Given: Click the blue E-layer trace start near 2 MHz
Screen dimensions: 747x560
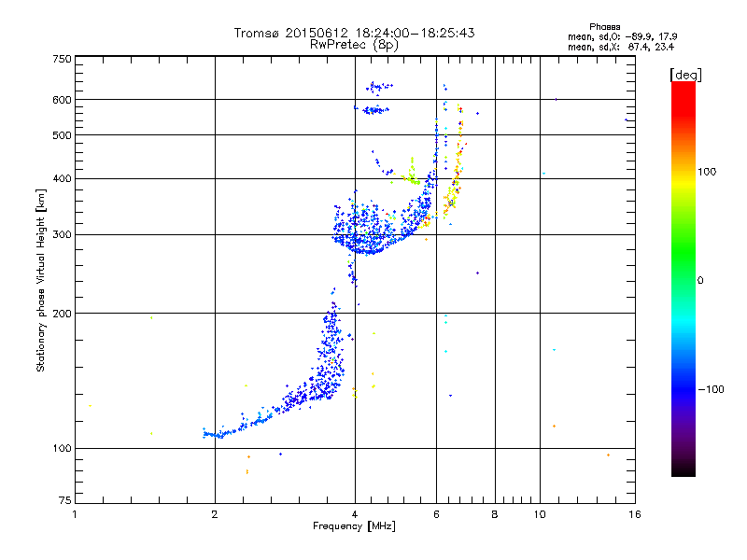Looking at the screenshot, I should (212, 434).
